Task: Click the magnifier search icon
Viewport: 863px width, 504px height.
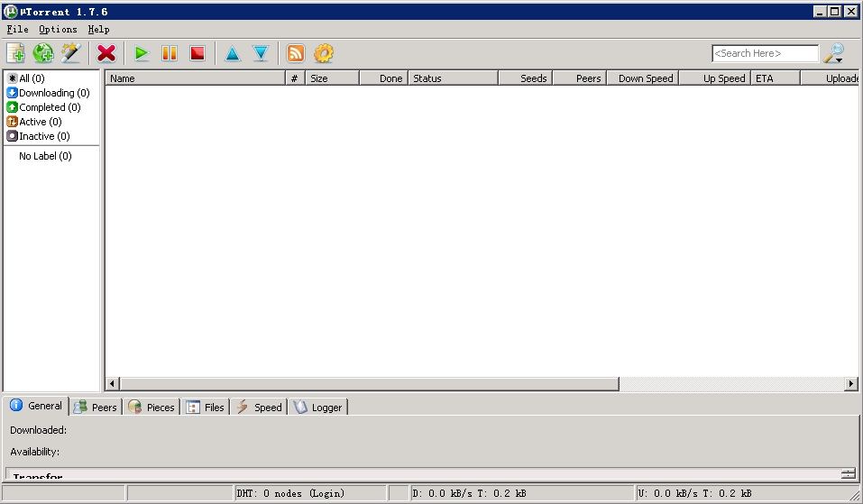Action: pos(832,52)
